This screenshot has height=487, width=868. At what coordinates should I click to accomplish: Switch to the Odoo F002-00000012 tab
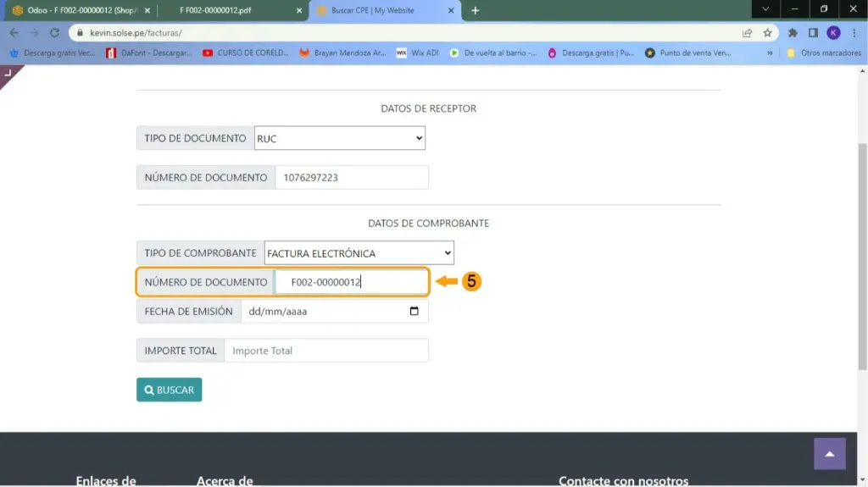pos(75,10)
